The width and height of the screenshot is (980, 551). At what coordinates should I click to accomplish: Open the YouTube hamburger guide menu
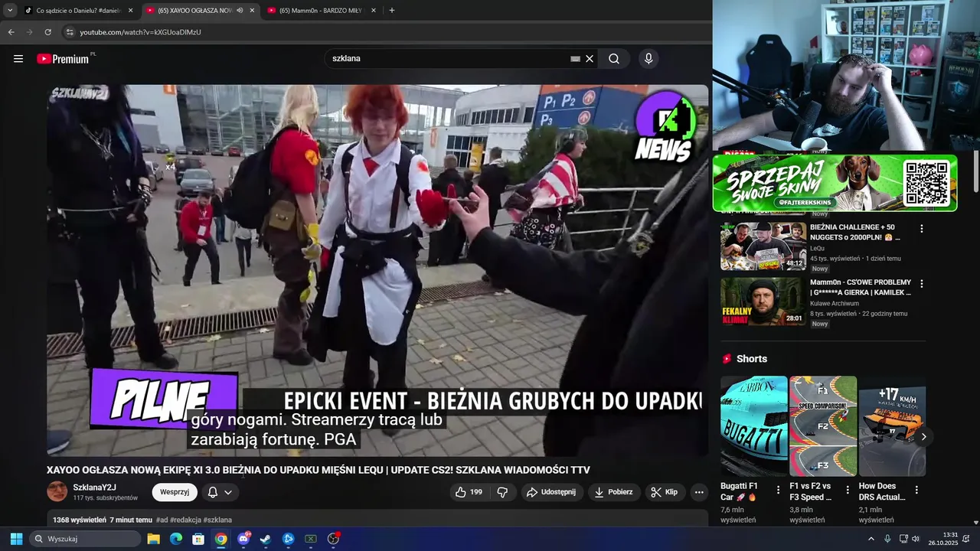point(18,59)
